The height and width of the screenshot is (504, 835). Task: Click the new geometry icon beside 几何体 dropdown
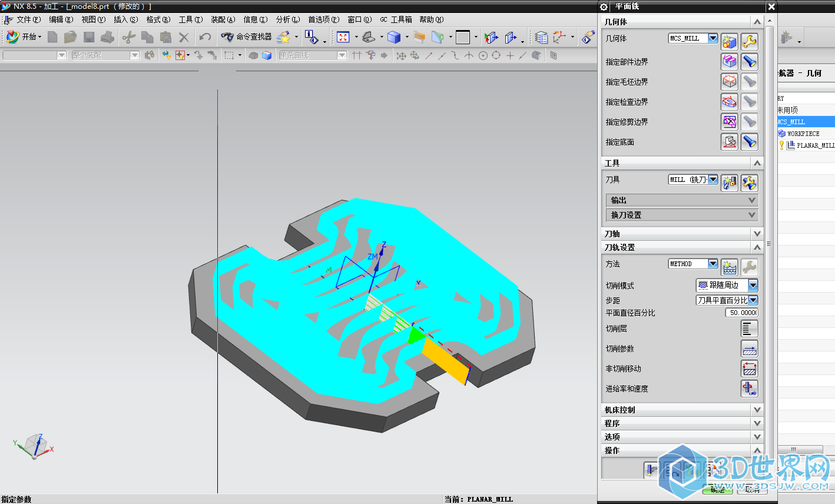(730, 41)
